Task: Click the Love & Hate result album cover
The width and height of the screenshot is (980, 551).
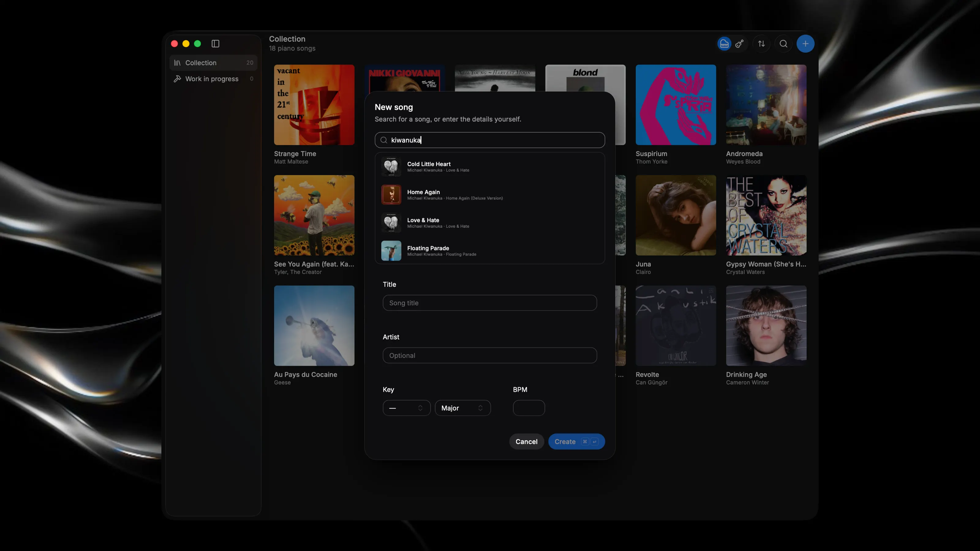Action: pyautogui.click(x=391, y=223)
